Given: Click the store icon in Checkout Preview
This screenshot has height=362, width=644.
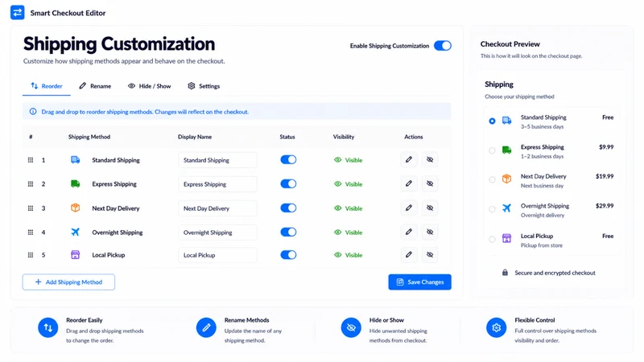Looking at the screenshot, I should click(507, 238).
